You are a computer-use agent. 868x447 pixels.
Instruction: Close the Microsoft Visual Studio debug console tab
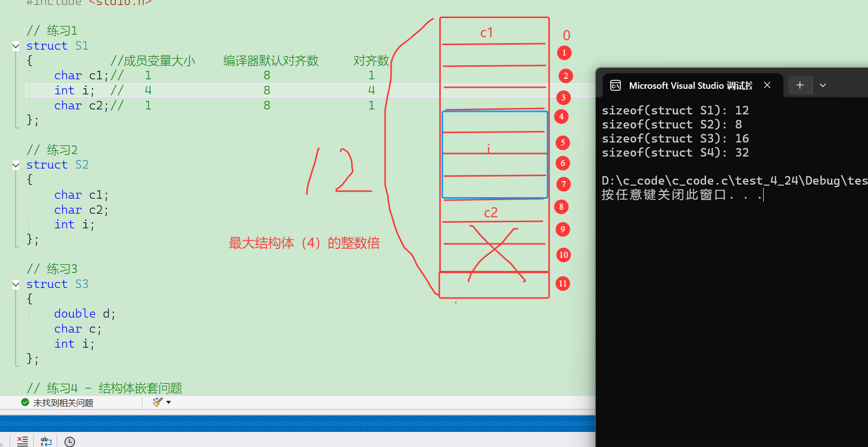coord(767,85)
